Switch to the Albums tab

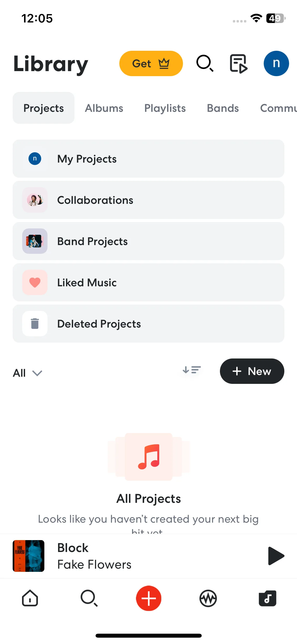(x=104, y=108)
